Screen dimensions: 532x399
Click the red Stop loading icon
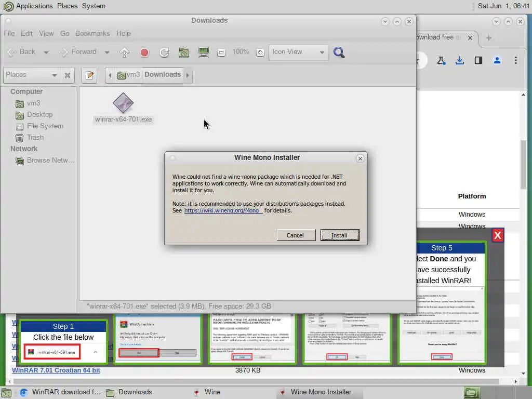(x=144, y=52)
